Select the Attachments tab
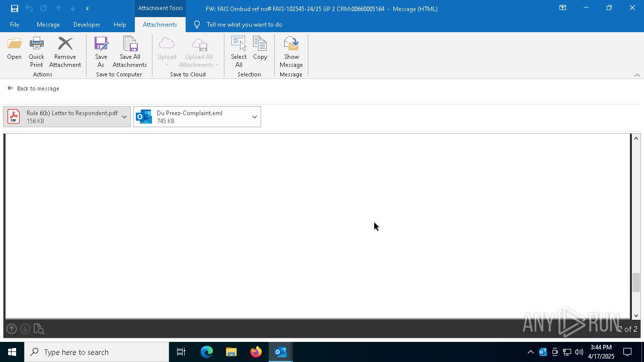644x362 pixels. (x=160, y=25)
